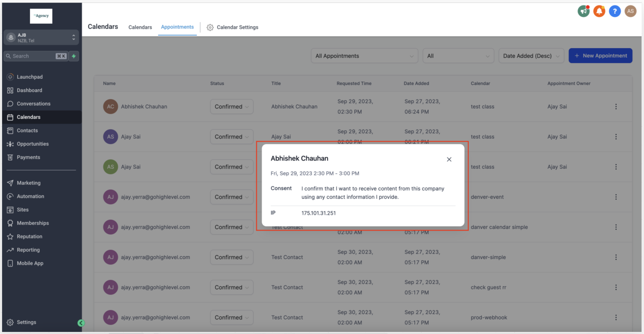Open the orange notifications bell

599,11
